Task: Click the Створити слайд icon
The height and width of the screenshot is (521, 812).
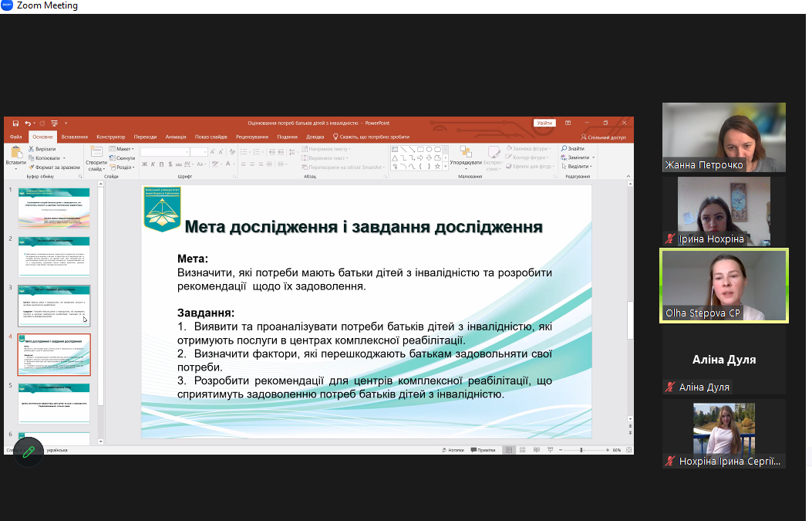Action: (96, 152)
